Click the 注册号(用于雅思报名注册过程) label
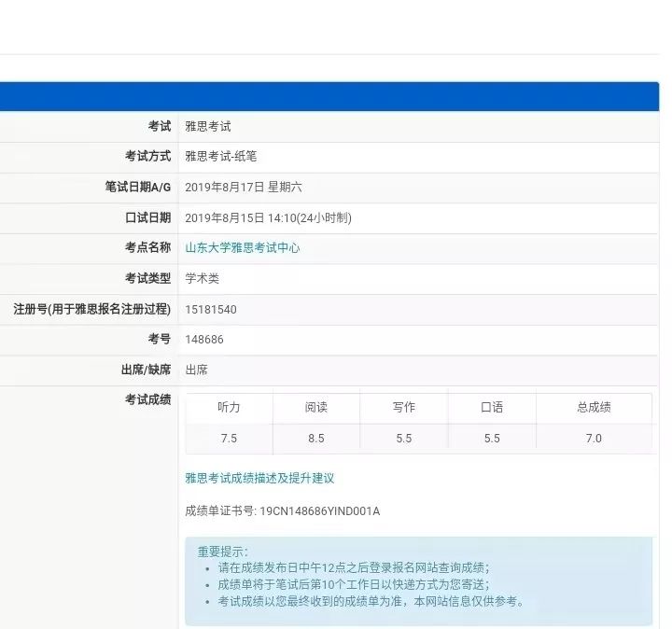Image resolution: width=672 pixels, height=629 pixels. [92, 309]
